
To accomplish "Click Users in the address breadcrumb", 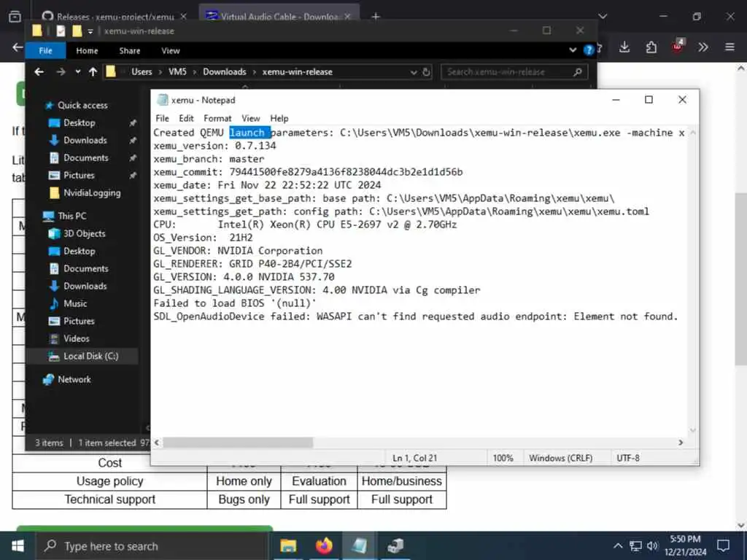I will [x=142, y=72].
